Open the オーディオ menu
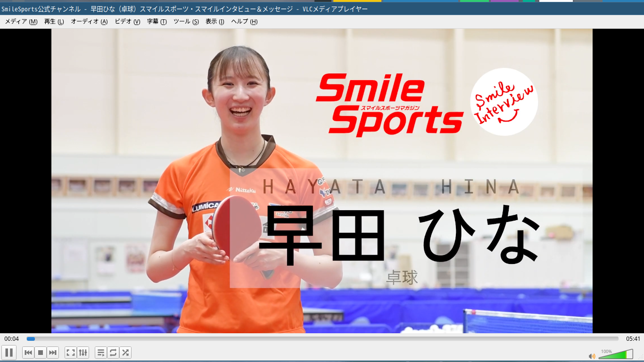 pos(89,22)
